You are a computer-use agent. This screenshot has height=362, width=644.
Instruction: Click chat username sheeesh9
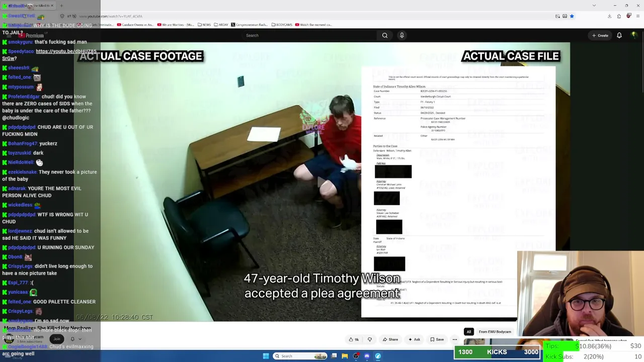pos(18,68)
